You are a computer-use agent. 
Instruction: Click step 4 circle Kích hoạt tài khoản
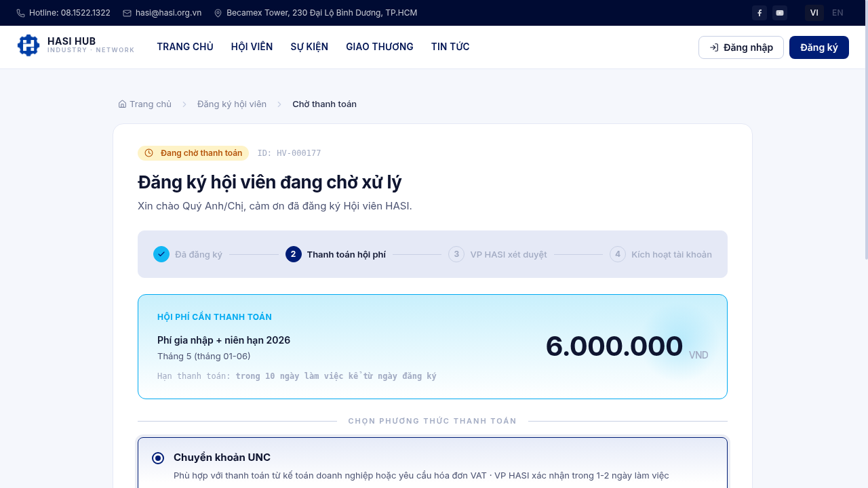click(618, 254)
